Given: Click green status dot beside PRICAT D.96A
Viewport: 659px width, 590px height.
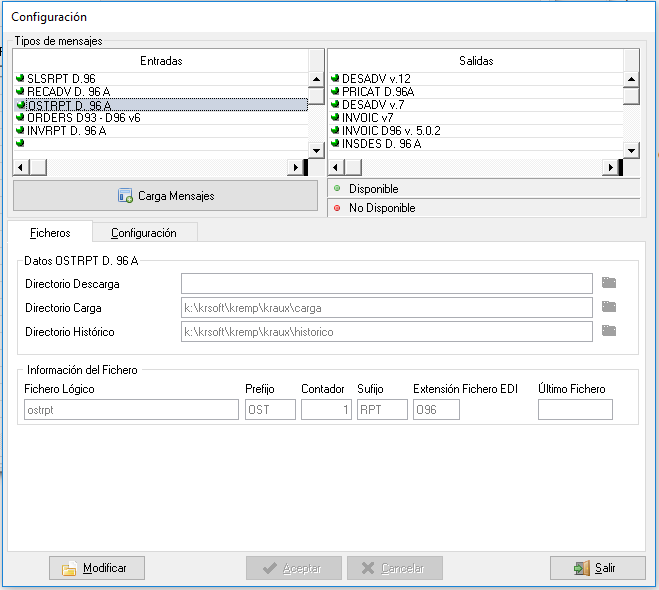Looking at the screenshot, I should 335,91.
